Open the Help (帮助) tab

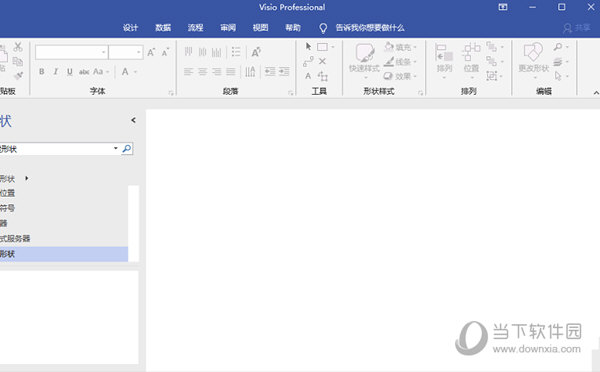click(293, 28)
